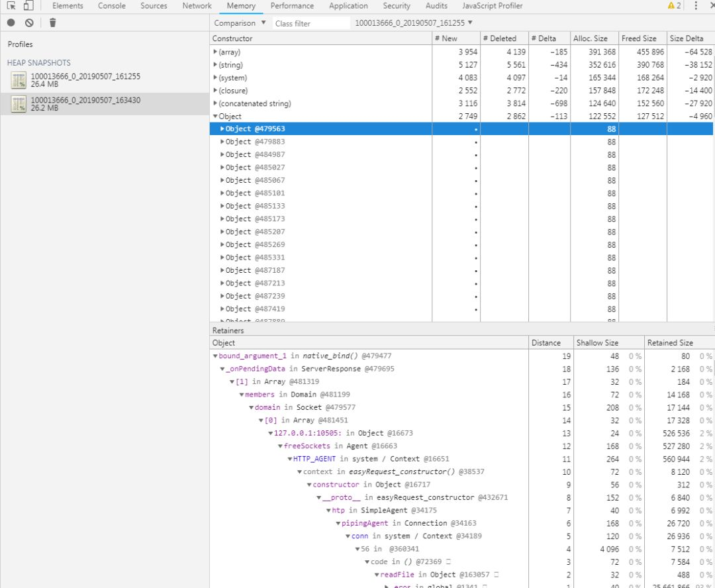Open the Comparison view dropdown
Screen dimensions: 715x588
240,23
